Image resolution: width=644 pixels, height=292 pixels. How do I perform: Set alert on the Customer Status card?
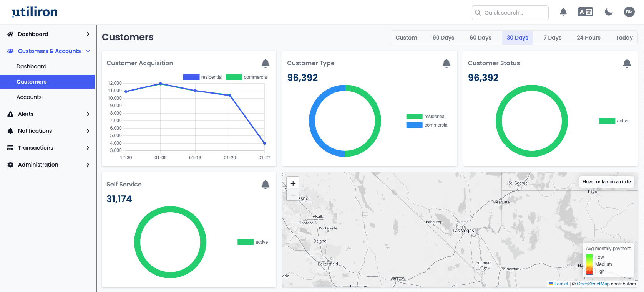pyautogui.click(x=627, y=63)
